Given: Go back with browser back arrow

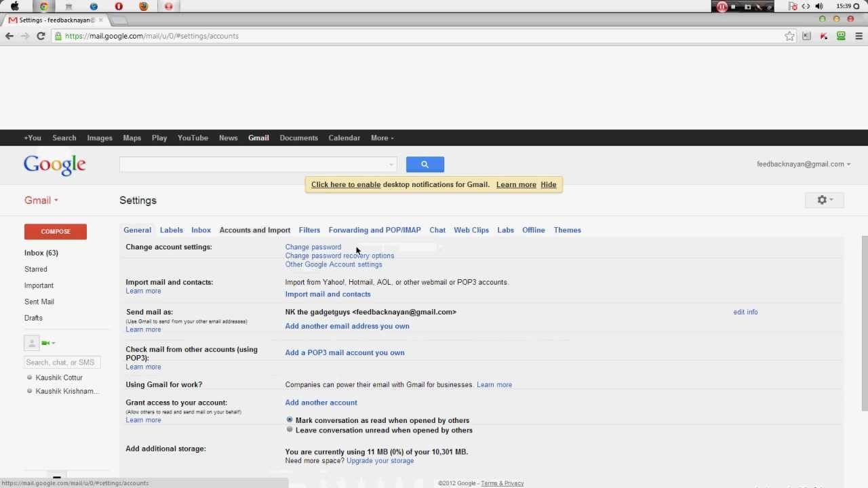Looking at the screenshot, I should [9, 36].
